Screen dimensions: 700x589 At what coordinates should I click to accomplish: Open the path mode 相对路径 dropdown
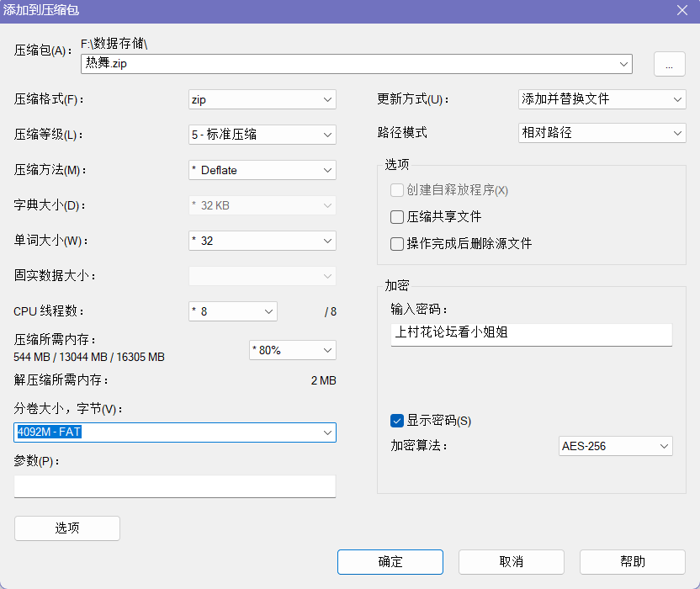coord(602,133)
